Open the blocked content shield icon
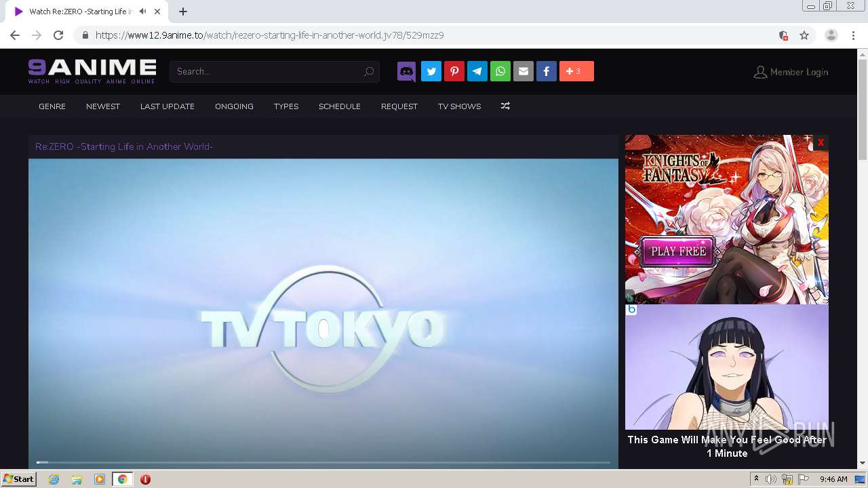 pyautogui.click(x=783, y=35)
